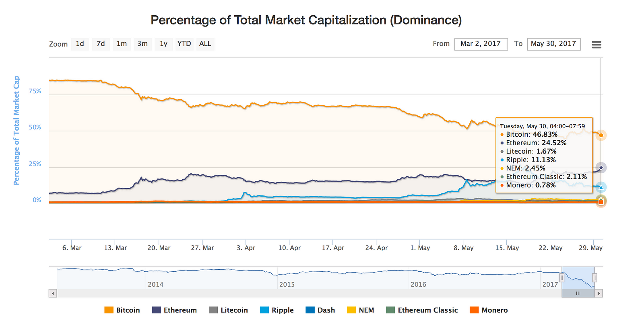Click 'Ripple: 11.13%' in tooltip
This screenshot has height=318, width=644.
pyautogui.click(x=531, y=160)
